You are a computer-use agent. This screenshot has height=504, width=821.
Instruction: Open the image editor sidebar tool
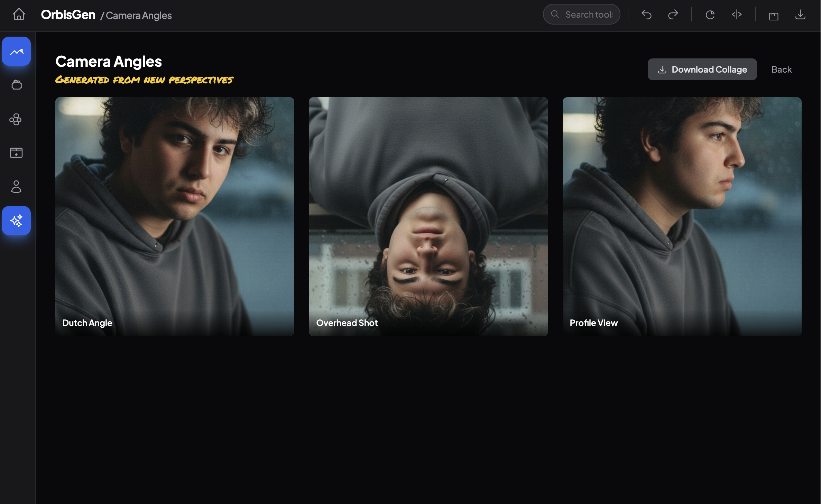[x=16, y=52]
